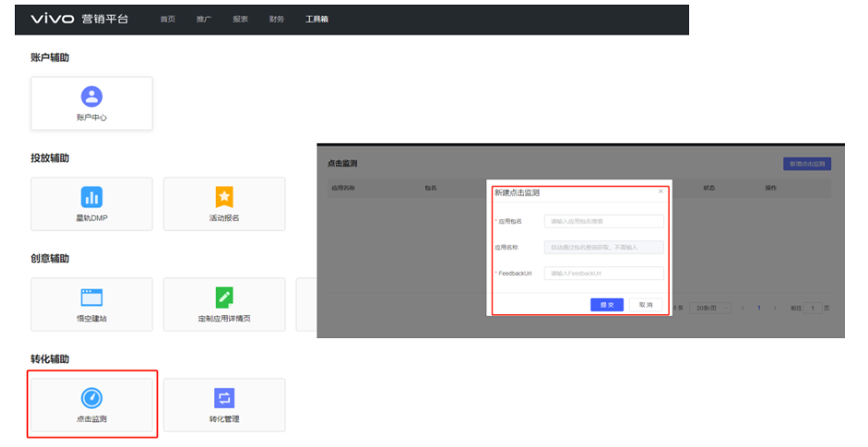Open 账户中心 account center icon

(91, 97)
